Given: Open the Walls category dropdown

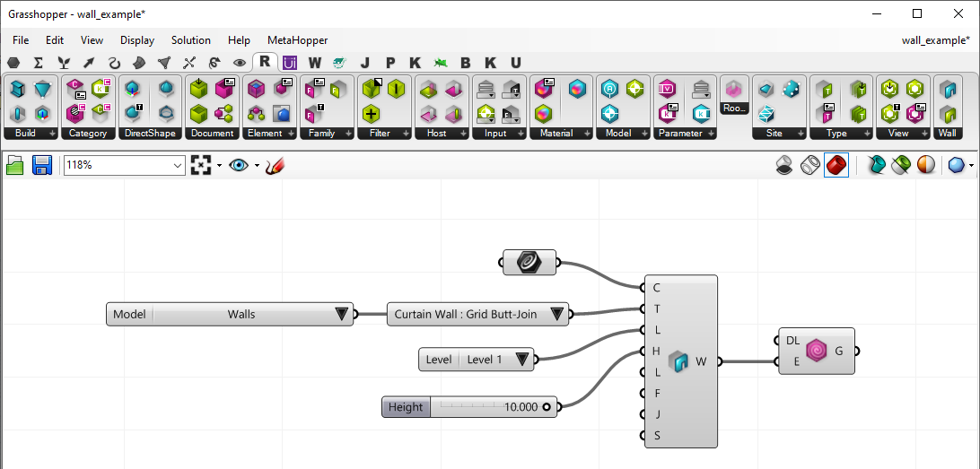Looking at the screenshot, I should tap(341, 315).
